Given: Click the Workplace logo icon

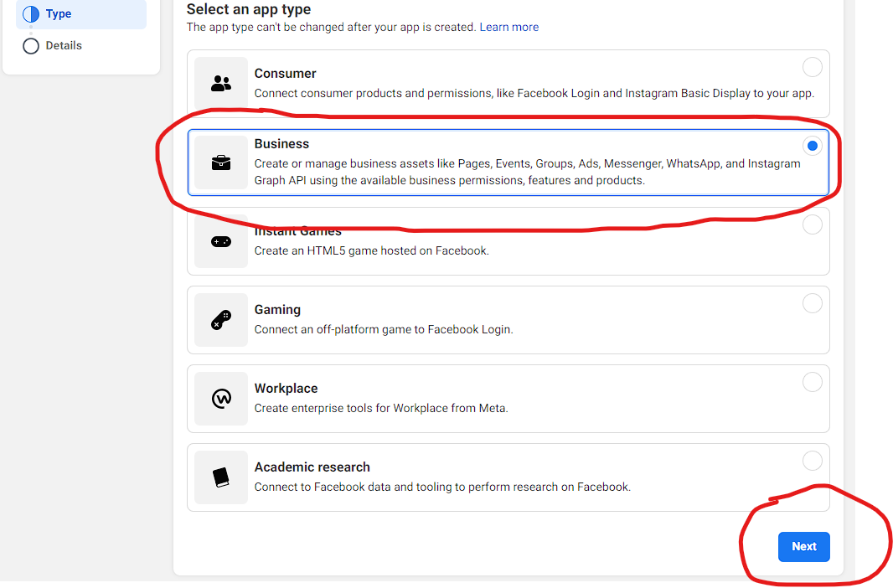Looking at the screenshot, I should tap(221, 399).
